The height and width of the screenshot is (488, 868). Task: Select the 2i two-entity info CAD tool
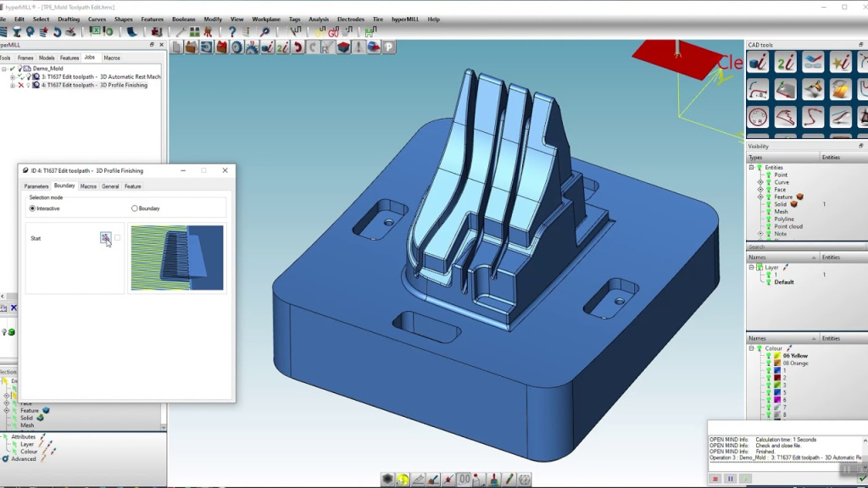tap(785, 62)
